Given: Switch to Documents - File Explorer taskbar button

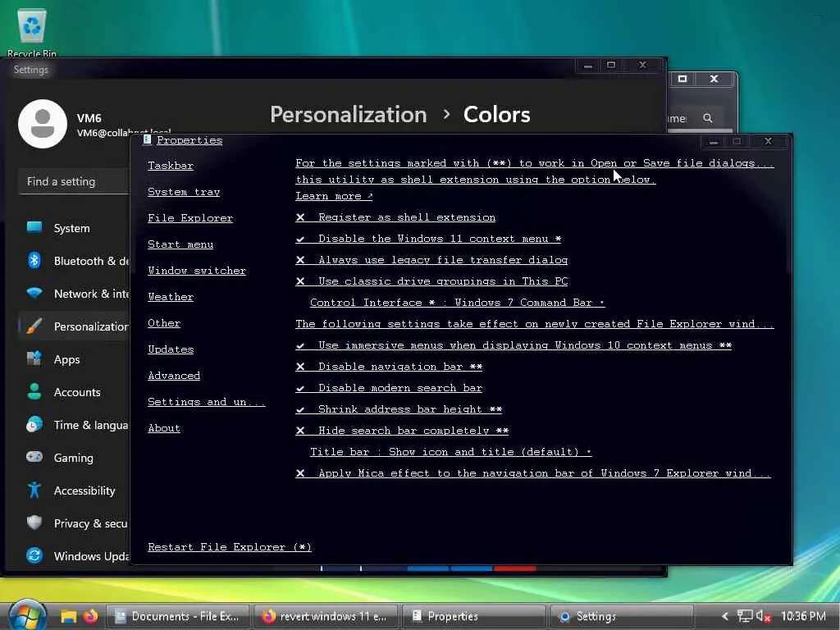Looking at the screenshot, I should (x=178, y=617).
